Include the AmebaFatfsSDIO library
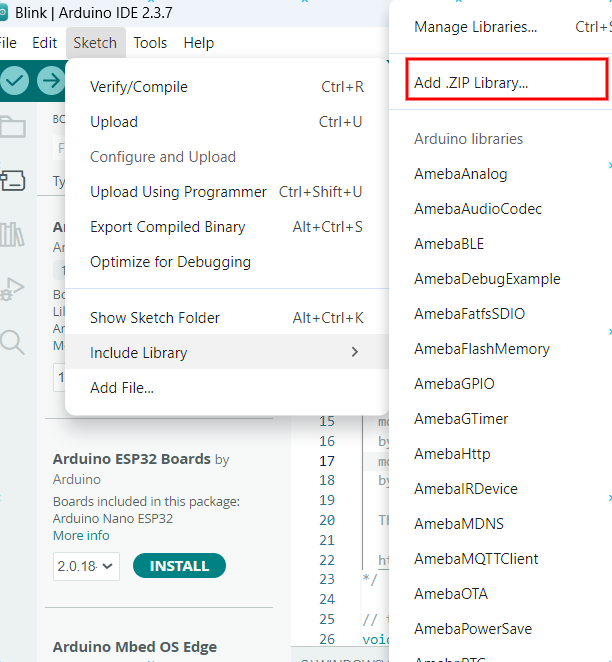The width and height of the screenshot is (612, 662). click(501, 314)
